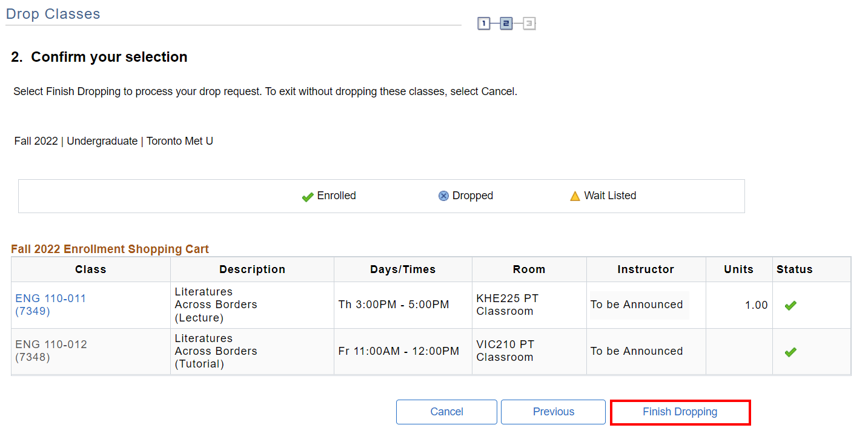
Task: Click the green Enrolled legend checkmark icon
Action: click(x=308, y=197)
